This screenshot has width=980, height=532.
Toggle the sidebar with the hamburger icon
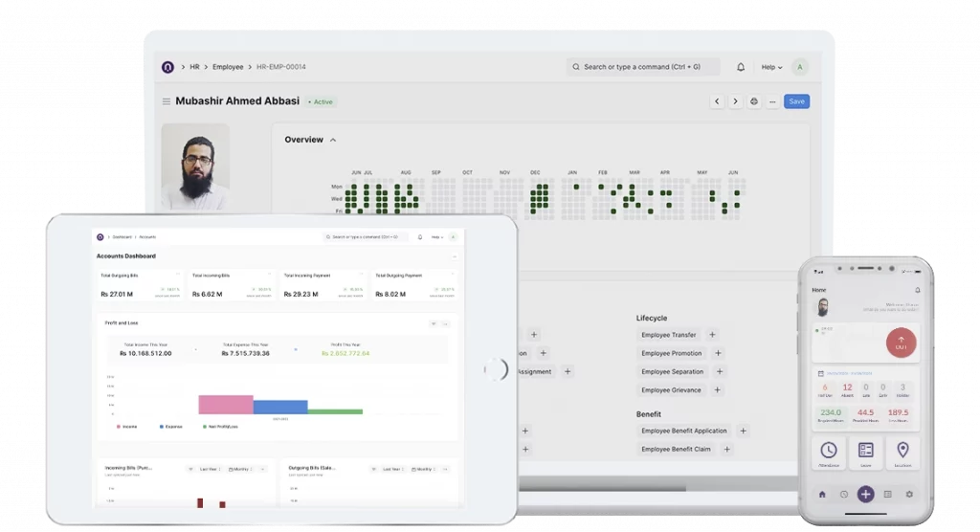click(167, 101)
